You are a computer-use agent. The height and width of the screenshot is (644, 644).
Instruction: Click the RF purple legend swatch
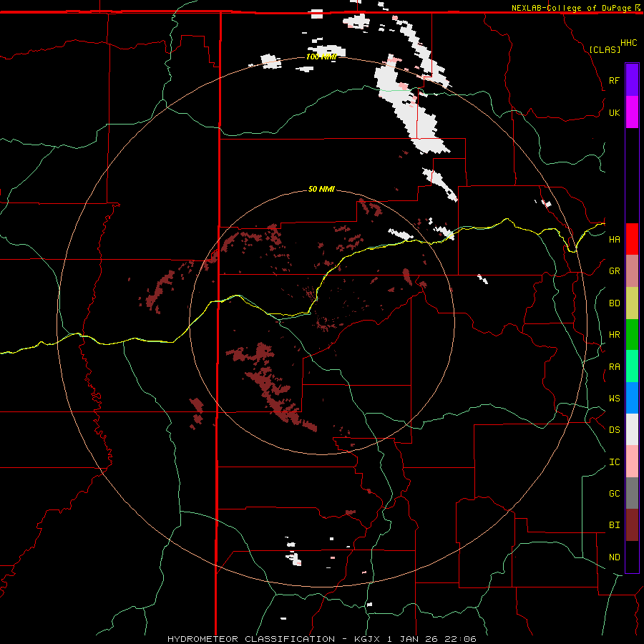click(x=632, y=80)
